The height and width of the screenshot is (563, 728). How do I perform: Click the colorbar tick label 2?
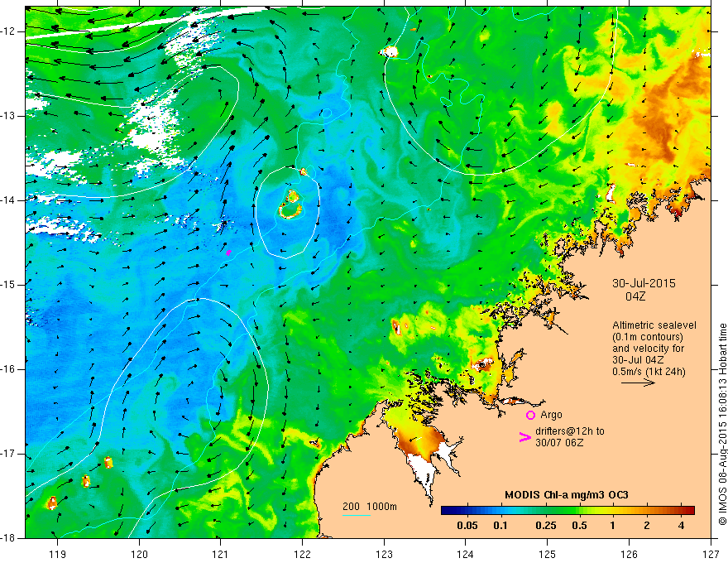tap(647, 526)
